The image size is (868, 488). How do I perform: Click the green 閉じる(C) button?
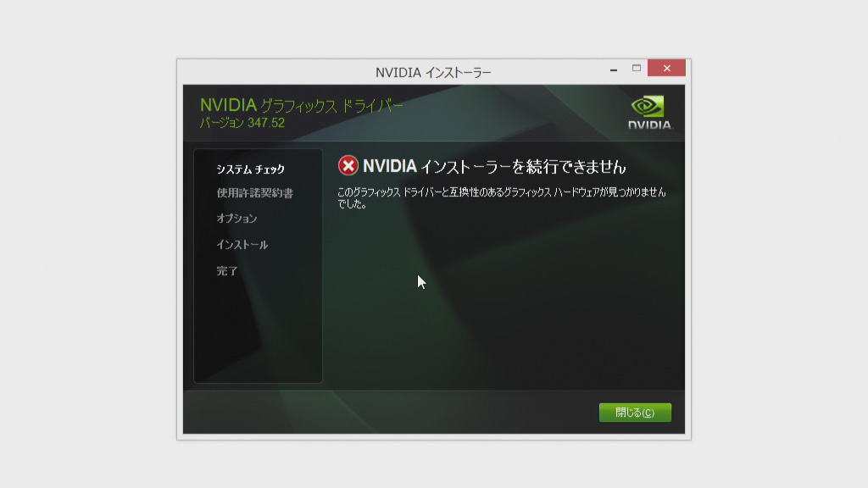[635, 413]
